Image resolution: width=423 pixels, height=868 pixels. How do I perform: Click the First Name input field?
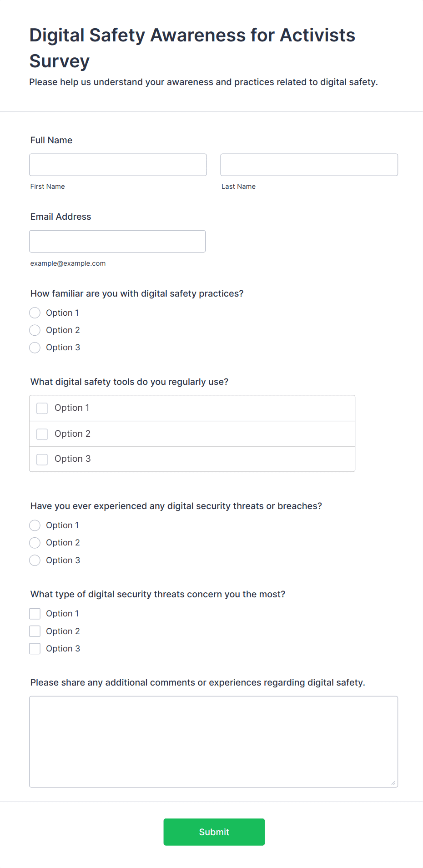[x=117, y=165]
